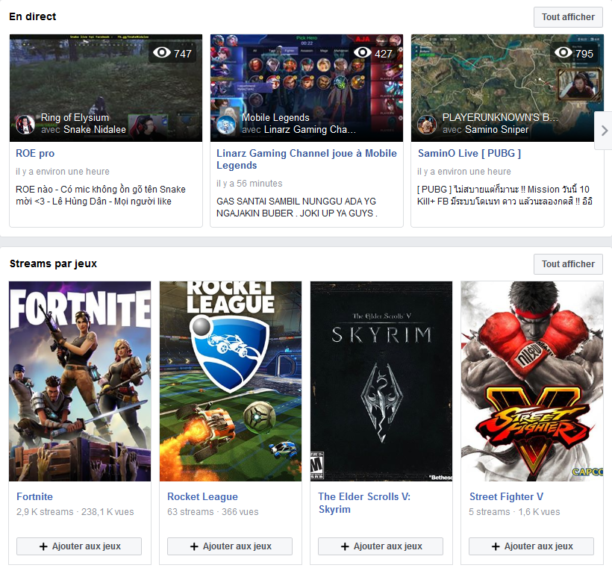
Task: Click 'avec Samino Sniper' overlay text
Action: tap(485, 130)
